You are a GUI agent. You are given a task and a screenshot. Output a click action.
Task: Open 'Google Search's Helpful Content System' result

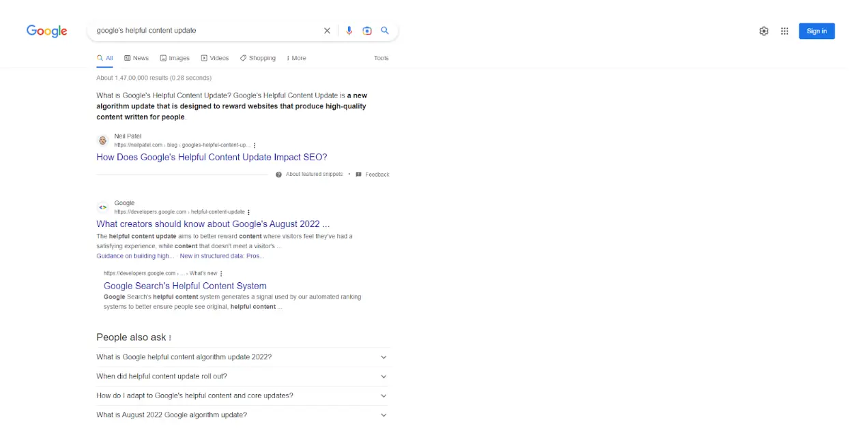pyautogui.click(x=184, y=286)
